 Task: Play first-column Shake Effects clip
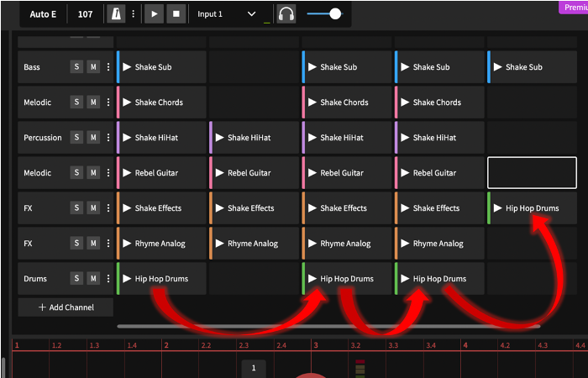coord(127,208)
